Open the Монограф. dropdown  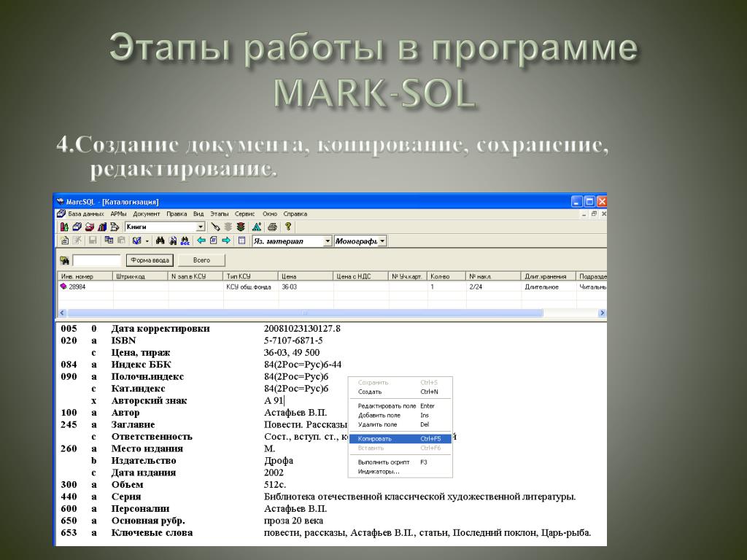point(382,241)
